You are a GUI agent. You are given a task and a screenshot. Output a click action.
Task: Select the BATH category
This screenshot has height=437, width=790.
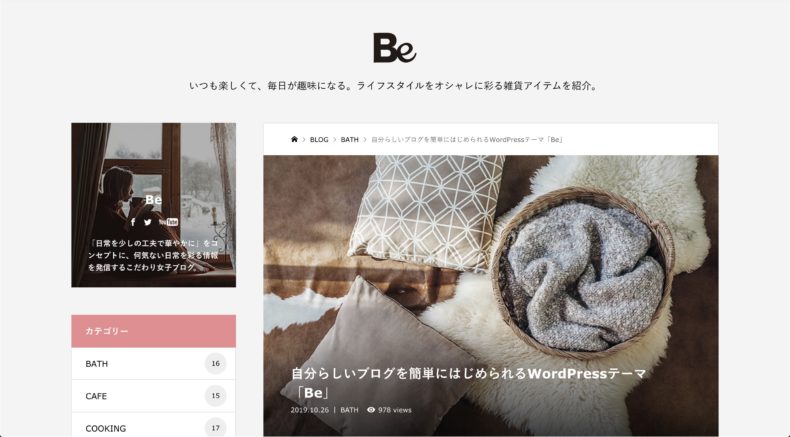(x=154, y=363)
